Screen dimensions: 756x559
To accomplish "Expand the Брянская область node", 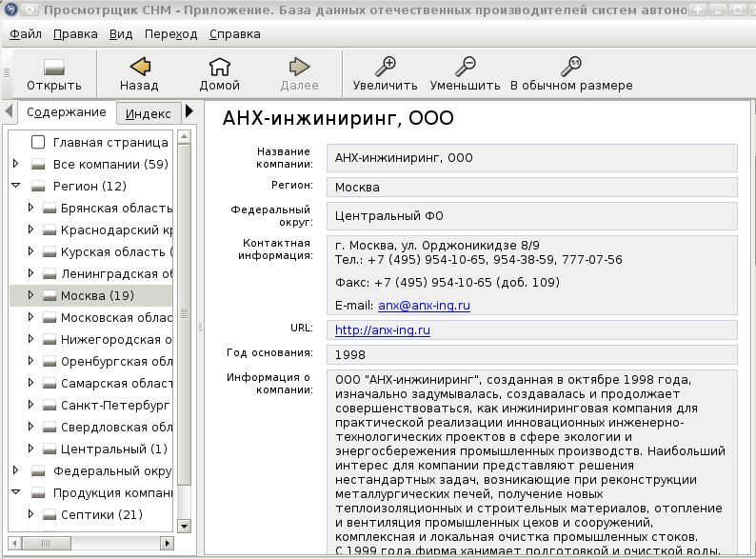I will pyautogui.click(x=30, y=208).
